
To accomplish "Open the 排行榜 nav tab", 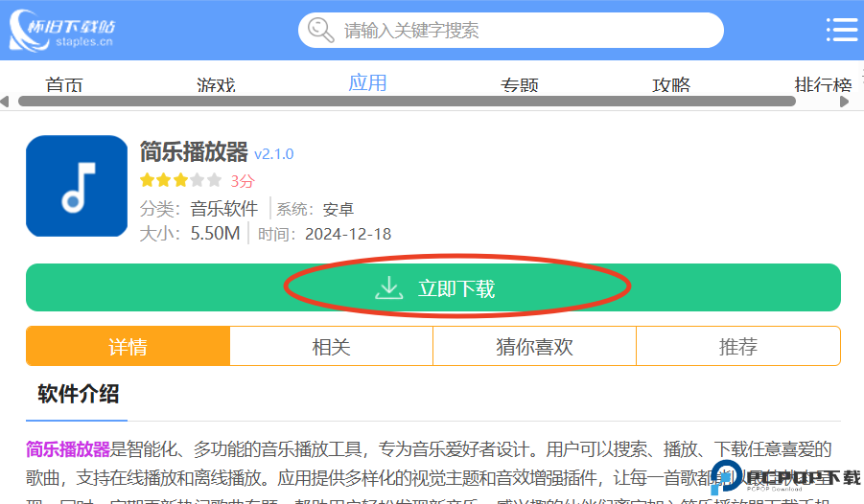I will (823, 85).
